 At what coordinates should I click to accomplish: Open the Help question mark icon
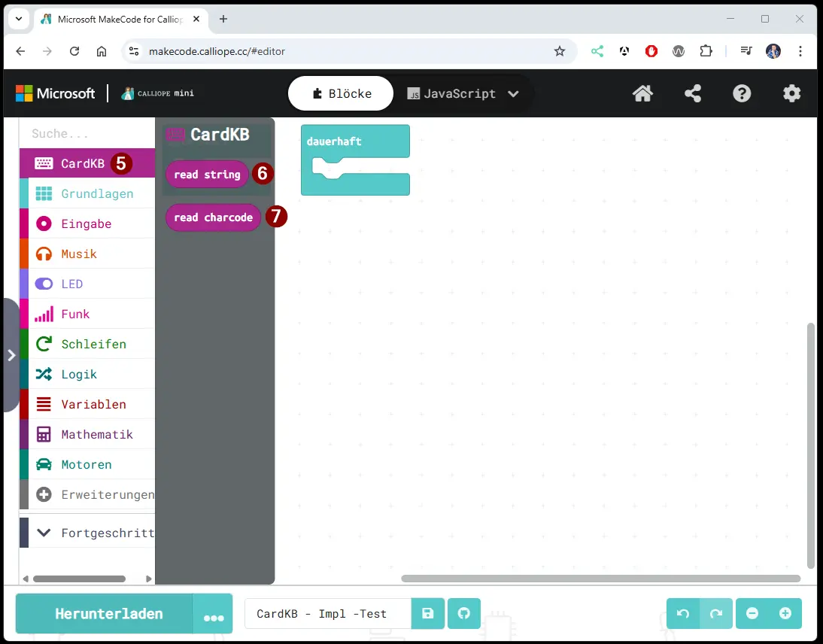click(x=742, y=93)
